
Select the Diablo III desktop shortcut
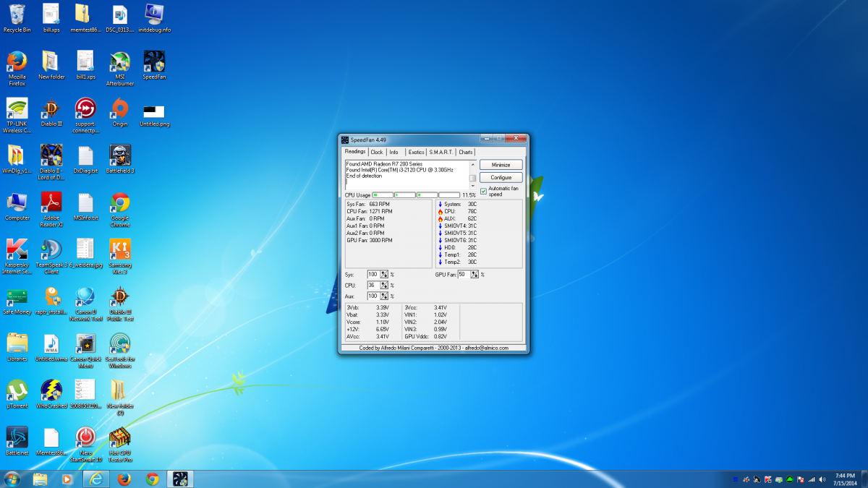click(51, 112)
